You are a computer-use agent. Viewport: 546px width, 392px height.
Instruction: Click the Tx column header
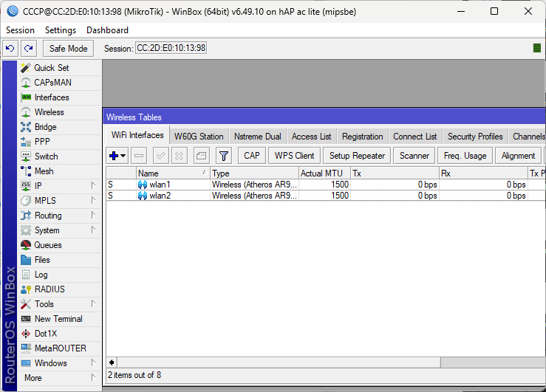[395, 173]
